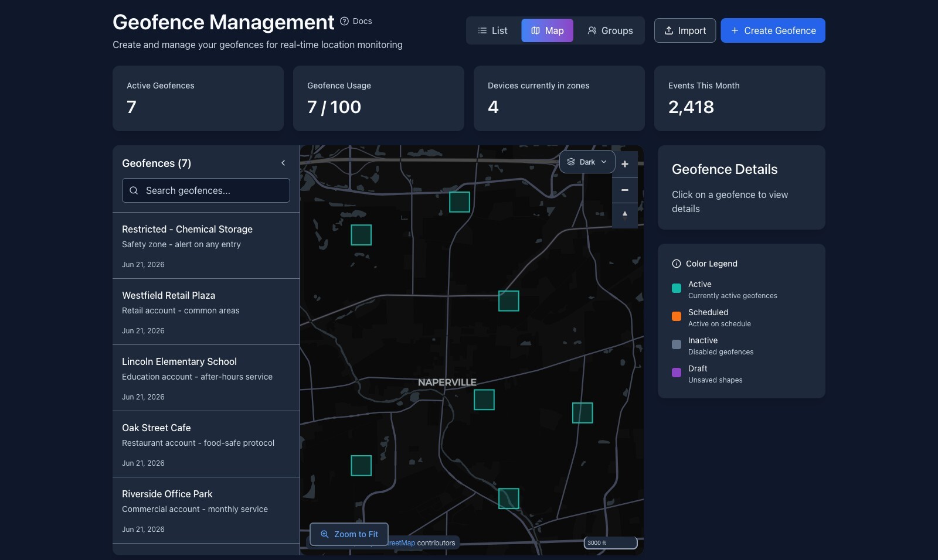Screen dimensions: 938x560
Task: Click the Active teal color swatch
Action: tap(677, 288)
